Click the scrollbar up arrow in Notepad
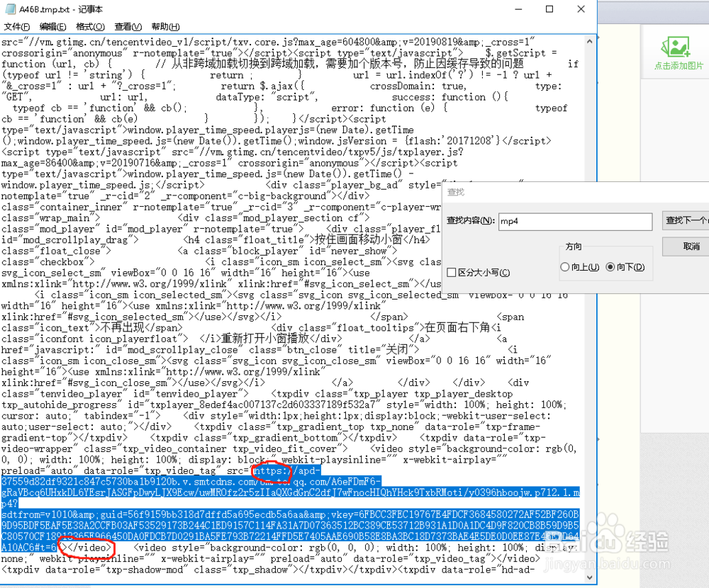 tap(590, 42)
